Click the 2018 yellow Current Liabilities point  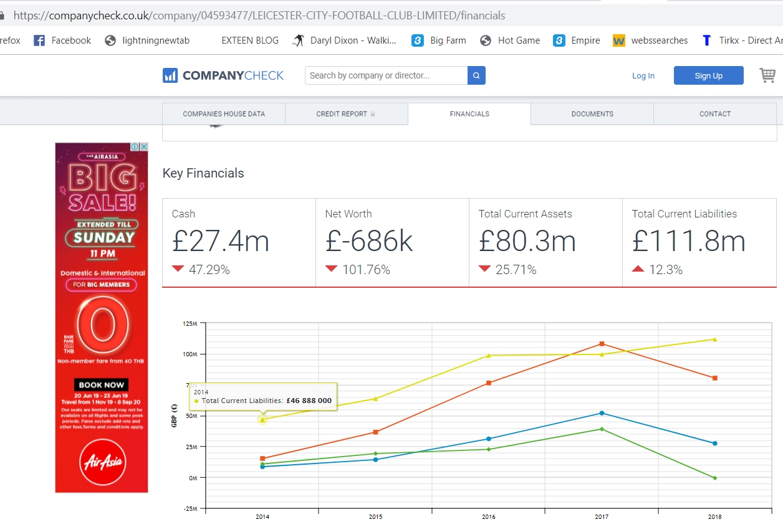pos(714,340)
